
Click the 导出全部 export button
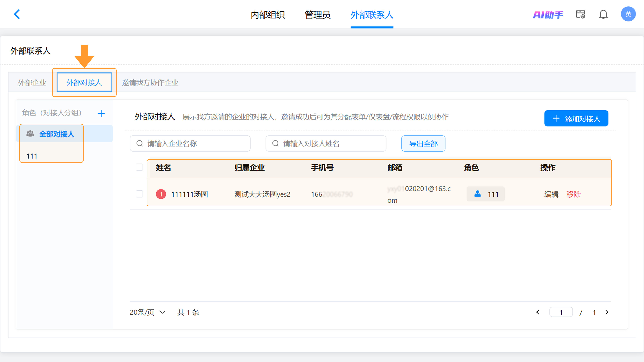pos(423,143)
